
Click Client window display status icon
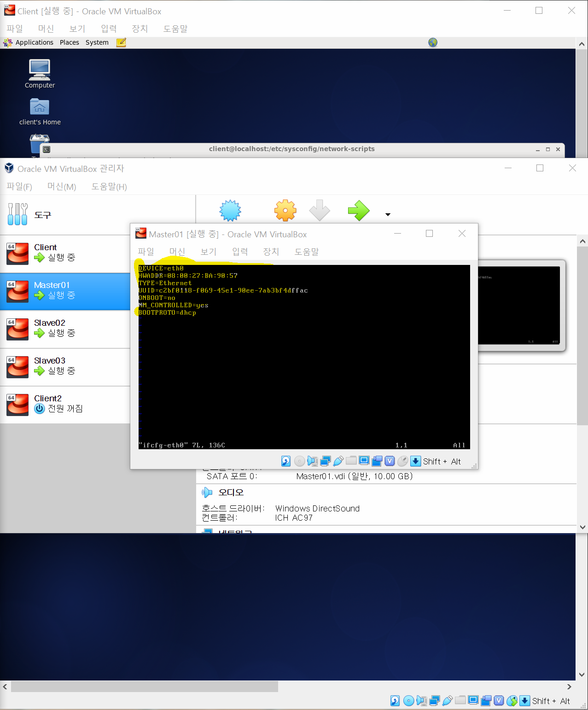pyautogui.click(x=473, y=700)
